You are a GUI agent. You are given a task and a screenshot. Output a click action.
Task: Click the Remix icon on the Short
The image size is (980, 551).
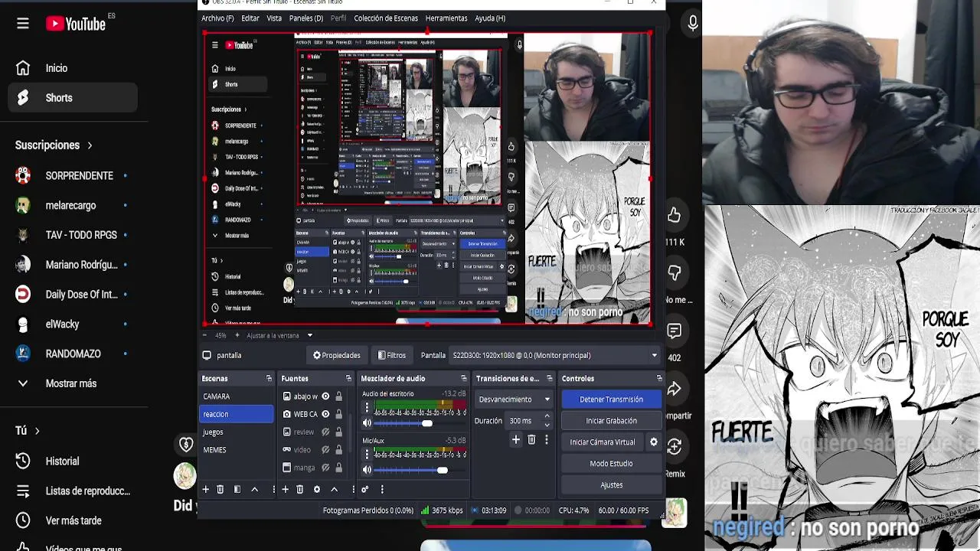(x=674, y=446)
